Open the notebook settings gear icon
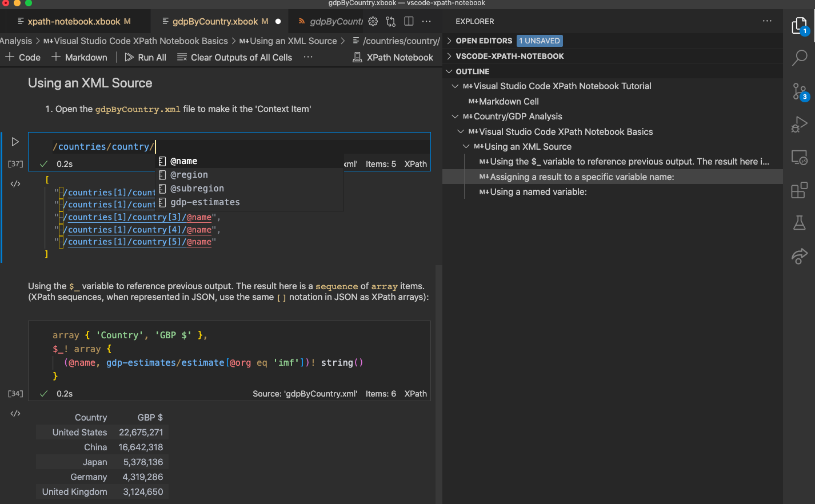The width and height of the screenshot is (815, 504). click(373, 21)
